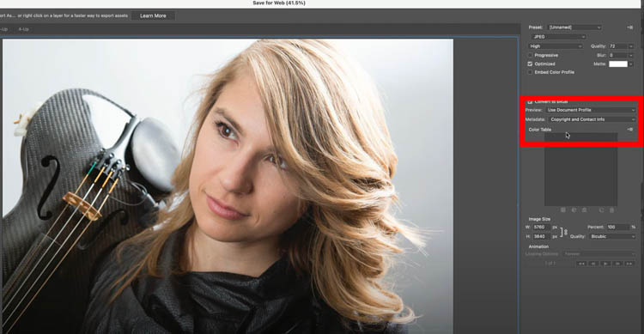Click the white Matte color swatch
This screenshot has width=644, height=334.
(x=618, y=64)
